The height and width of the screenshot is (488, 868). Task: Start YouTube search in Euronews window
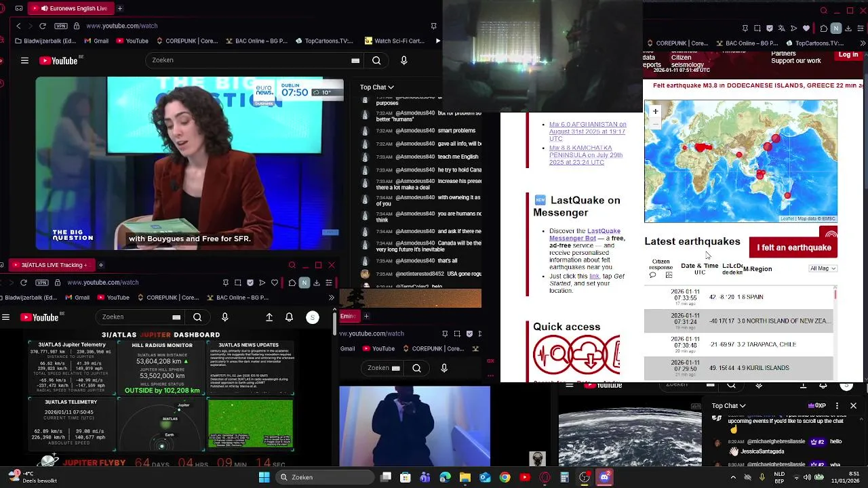pyautogui.click(x=376, y=60)
